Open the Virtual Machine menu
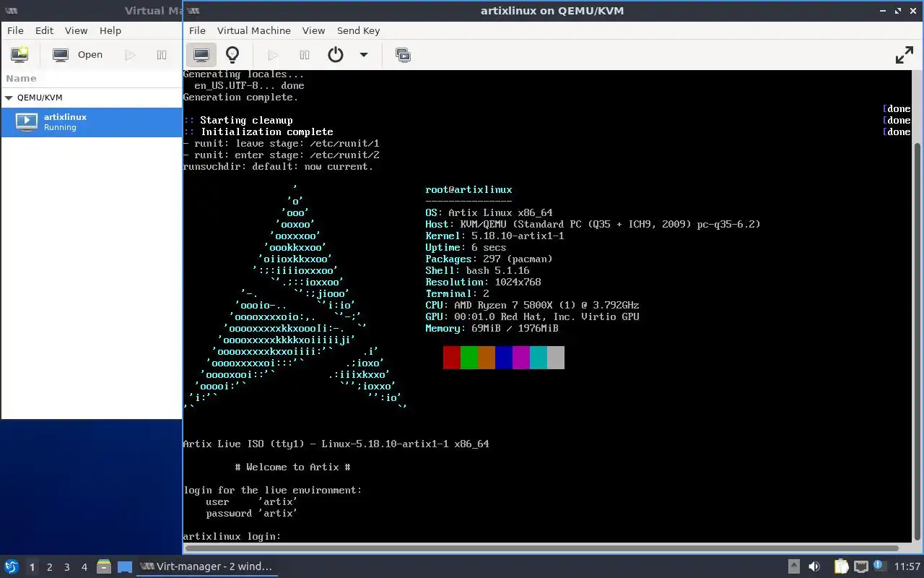This screenshot has width=924, height=578. click(253, 30)
